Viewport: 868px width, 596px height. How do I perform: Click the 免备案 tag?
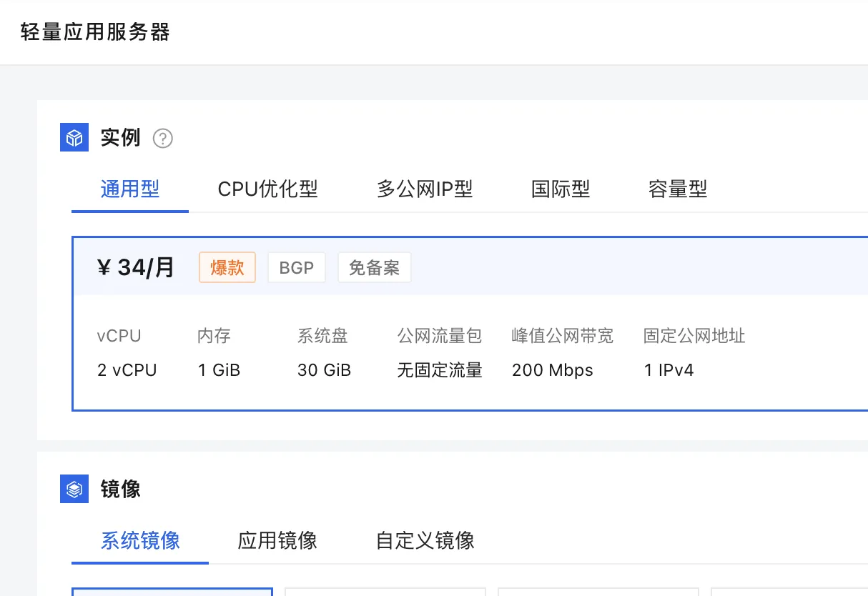[374, 268]
